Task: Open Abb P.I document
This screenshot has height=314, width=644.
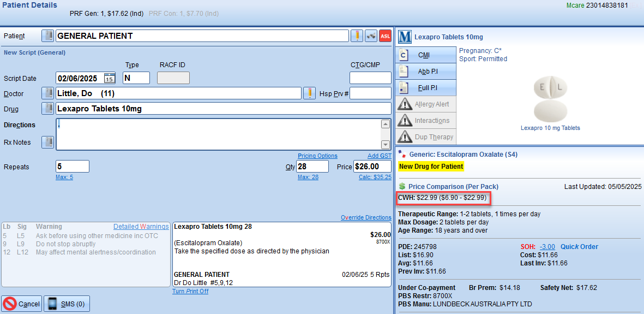Action: point(426,71)
